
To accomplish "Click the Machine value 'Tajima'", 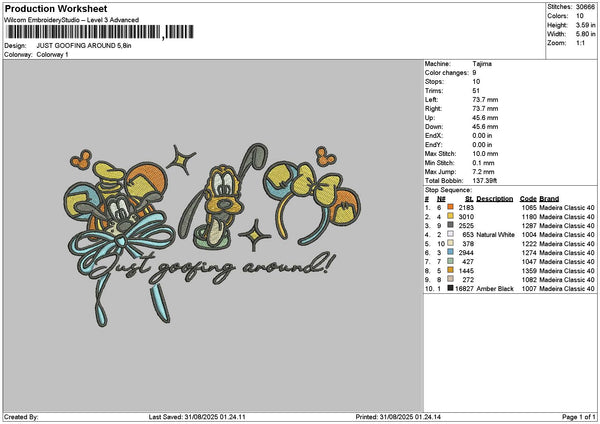I will point(482,64).
